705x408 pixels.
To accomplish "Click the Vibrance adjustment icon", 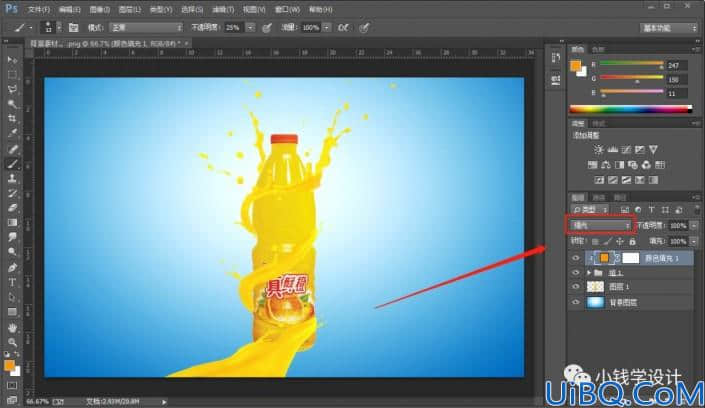I will (653, 150).
